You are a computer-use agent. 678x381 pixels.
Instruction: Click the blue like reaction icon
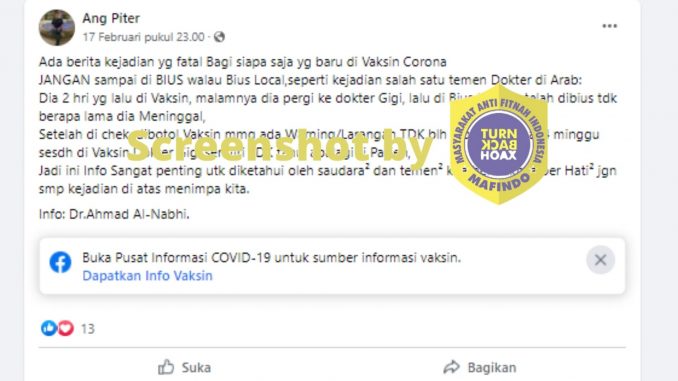[49, 328]
